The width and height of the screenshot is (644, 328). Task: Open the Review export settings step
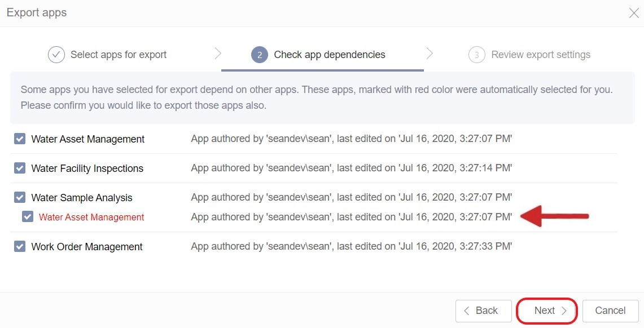541,54
